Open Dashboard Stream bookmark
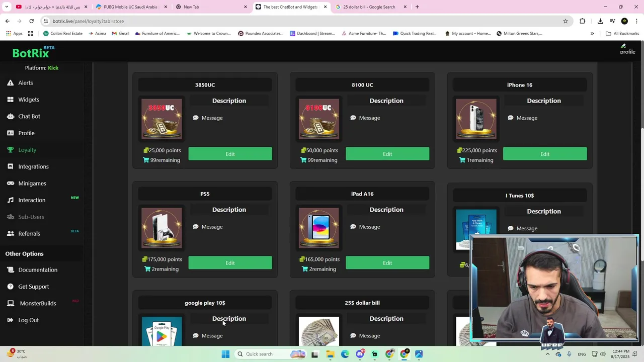 tap(312, 34)
